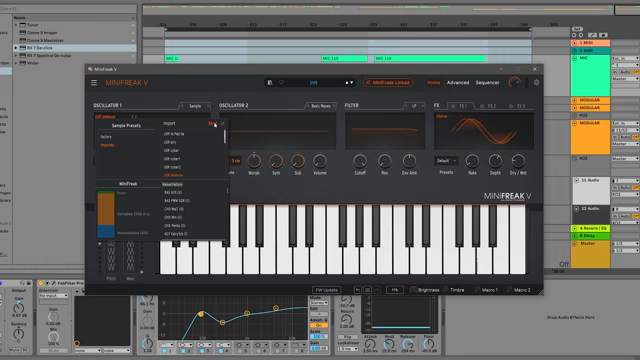Expand the Tuner item in browser
The width and height of the screenshot is (640, 360).
coord(16,25)
